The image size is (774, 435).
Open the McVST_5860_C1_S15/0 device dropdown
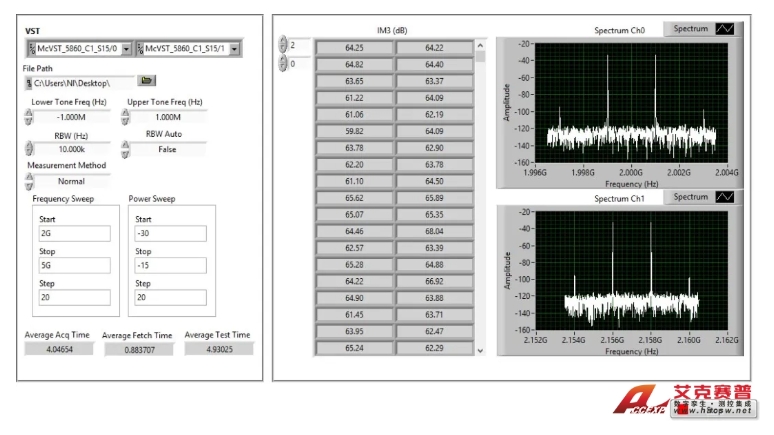pyautogui.click(x=125, y=49)
